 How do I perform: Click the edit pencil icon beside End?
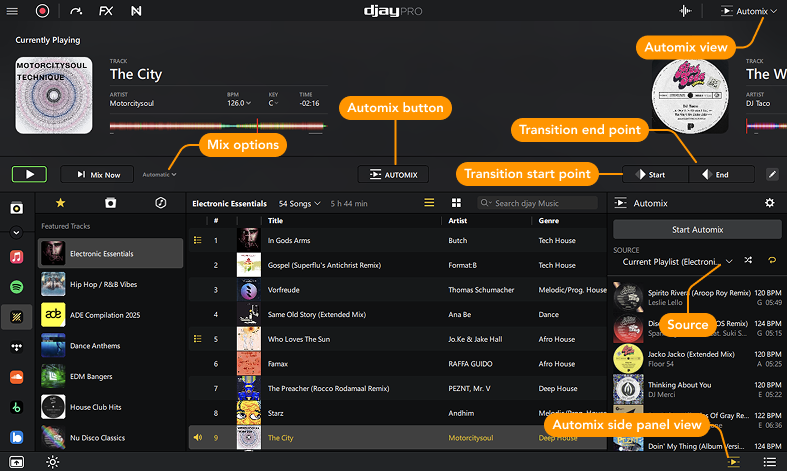coord(772,174)
